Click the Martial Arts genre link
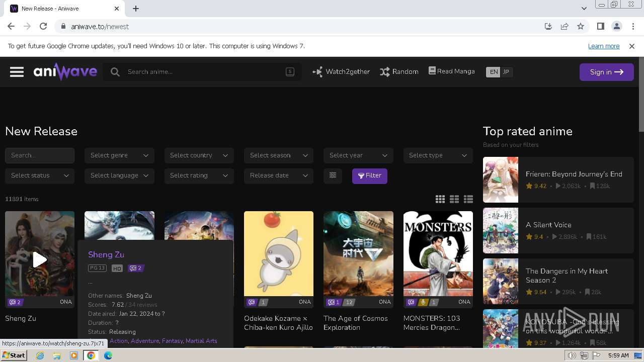The height and width of the screenshot is (362, 644). 201,341
